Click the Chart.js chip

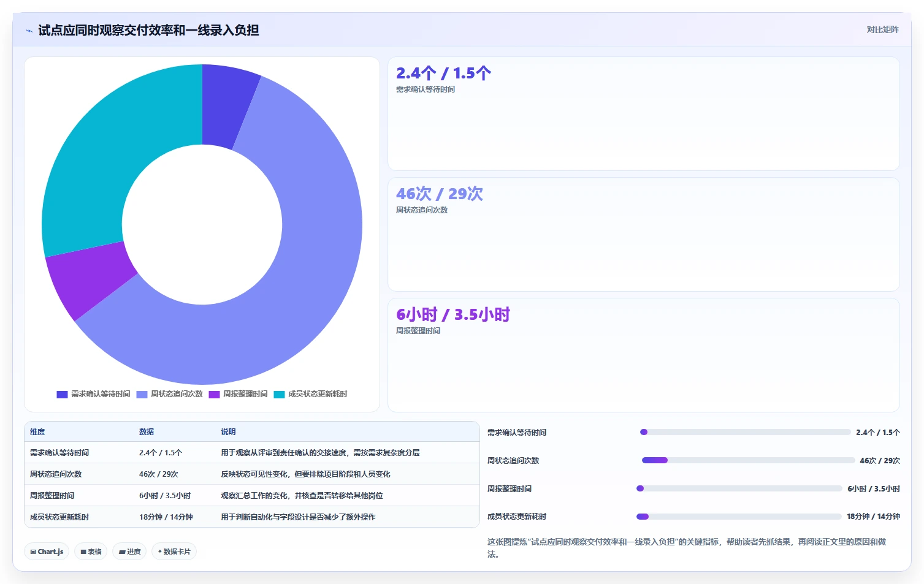coord(47,552)
